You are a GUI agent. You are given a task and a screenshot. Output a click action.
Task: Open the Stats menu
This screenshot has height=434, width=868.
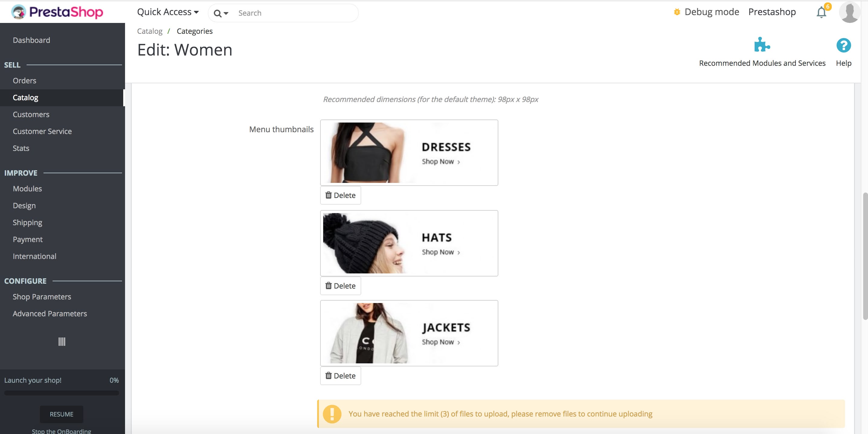coord(21,148)
